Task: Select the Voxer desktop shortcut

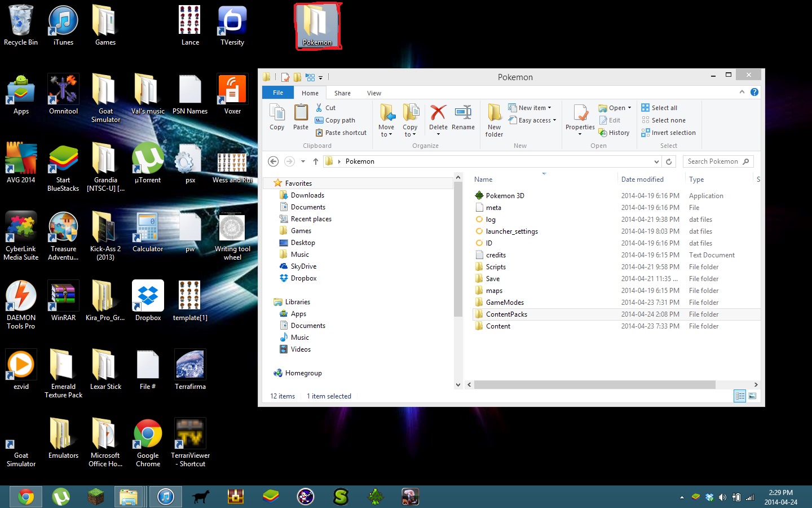Action: [232, 95]
